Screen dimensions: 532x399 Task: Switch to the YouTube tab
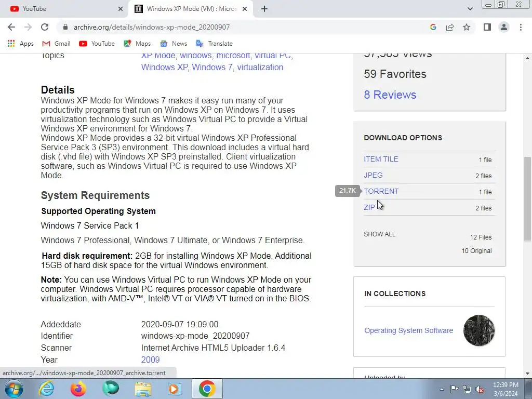[x=64, y=9]
